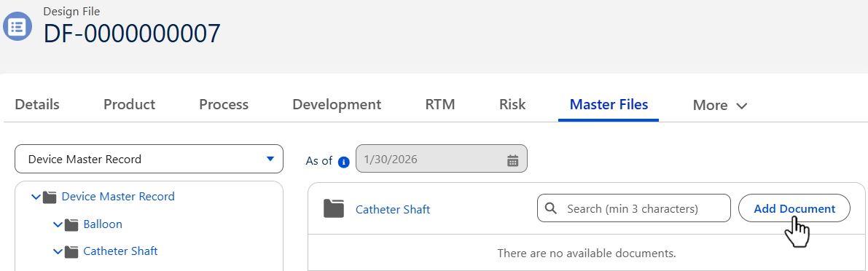Select Balloon in the folder tree
The width and height of the screenshot is (868, 271).
pos(103,224)
